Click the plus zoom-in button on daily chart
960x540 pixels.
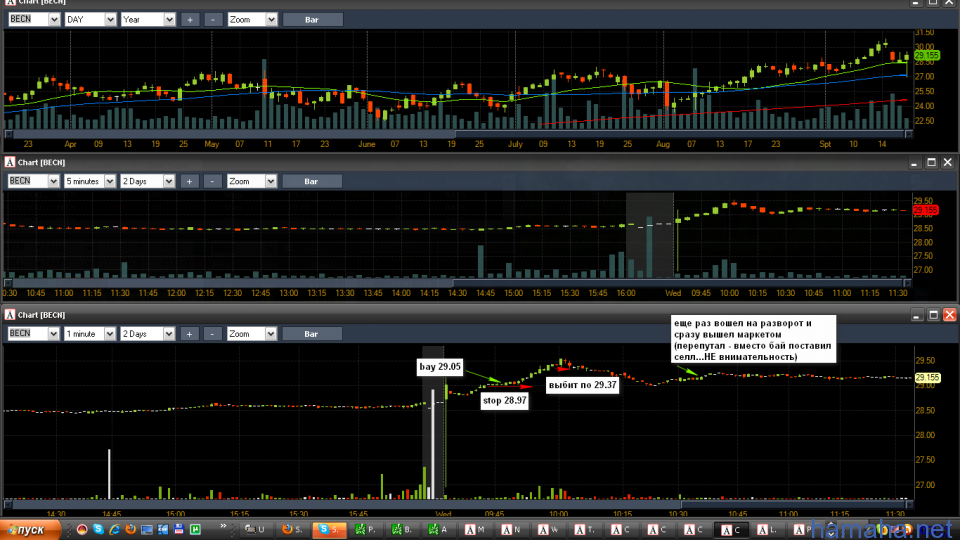click(190, 19)
